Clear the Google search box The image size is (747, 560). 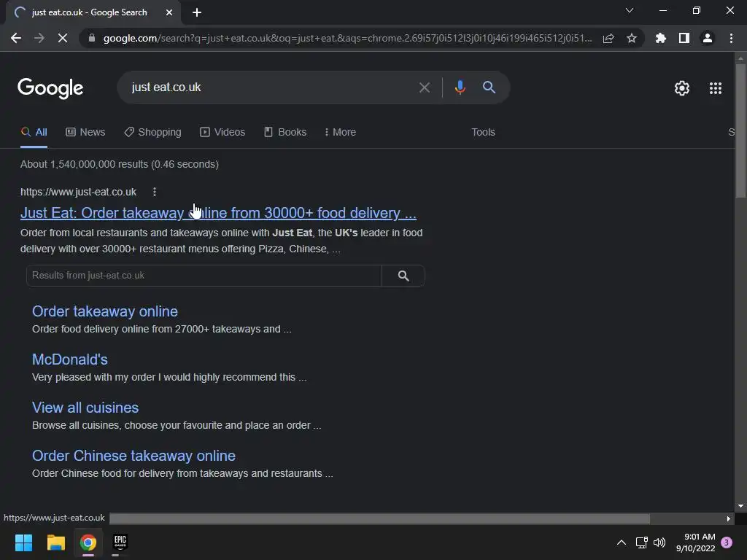click(x=424, y=87)
